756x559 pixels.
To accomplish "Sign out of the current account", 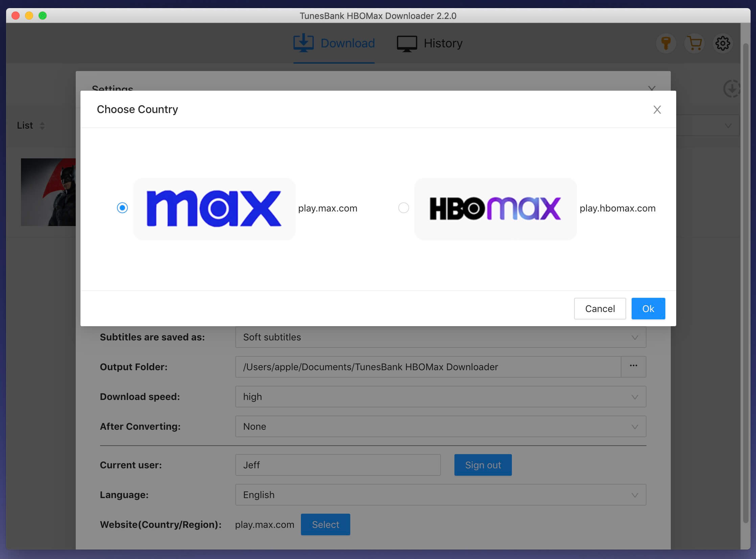I will (x=483, y=465).
